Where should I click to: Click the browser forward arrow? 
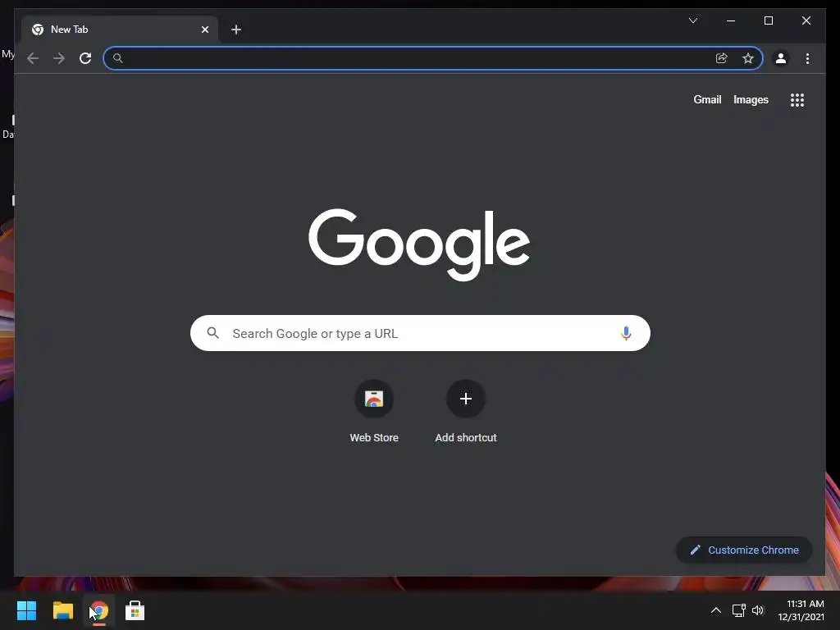59,58
